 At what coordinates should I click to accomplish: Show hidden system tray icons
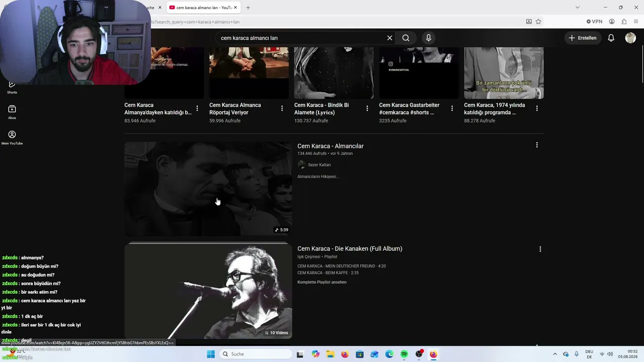555,354
